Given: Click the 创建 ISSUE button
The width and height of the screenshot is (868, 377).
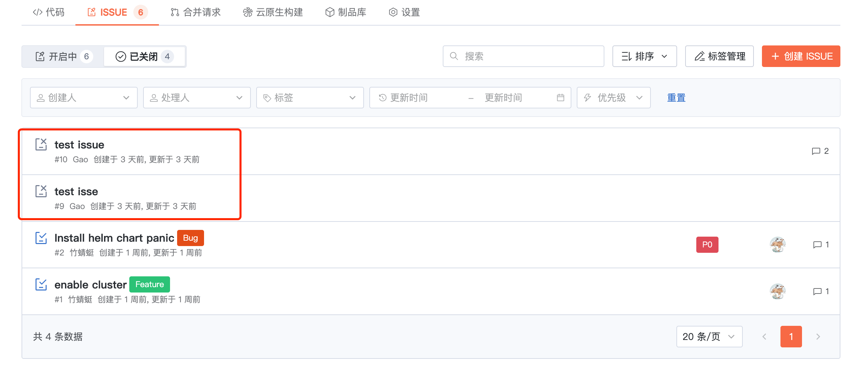Looking at the screenshot, I should (x=800, y=56).
